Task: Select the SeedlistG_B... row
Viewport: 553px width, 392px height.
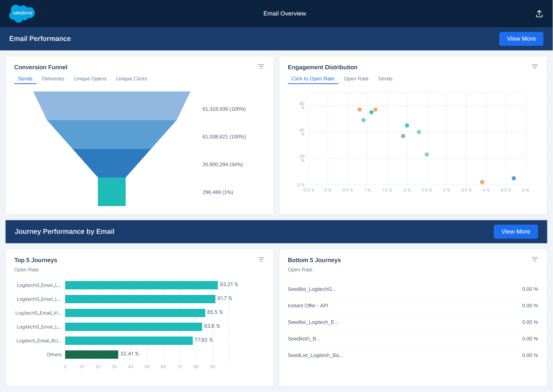Action: 413,339
